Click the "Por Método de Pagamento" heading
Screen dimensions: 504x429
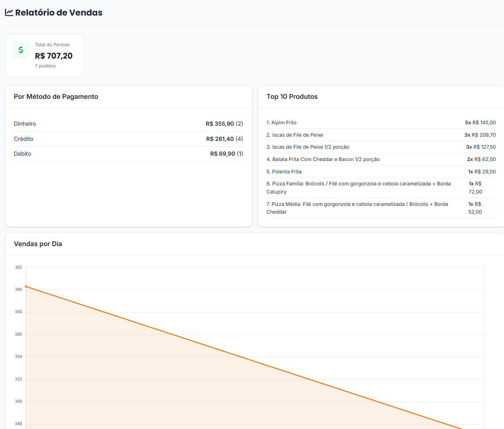[56, 97]
